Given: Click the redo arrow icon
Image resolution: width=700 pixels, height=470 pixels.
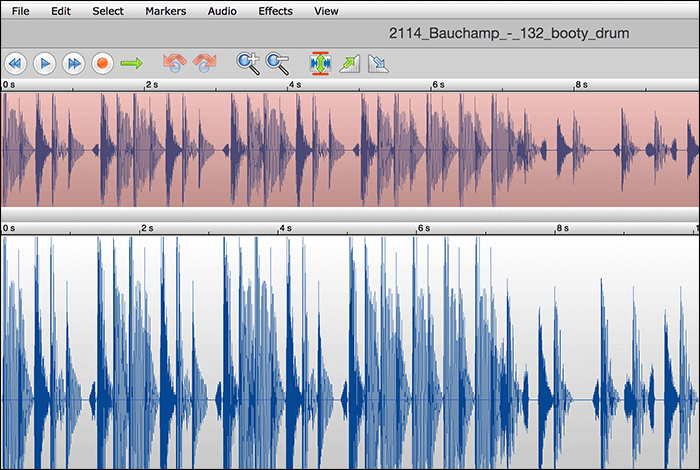Looking at the screenshot, I should 204,63.
